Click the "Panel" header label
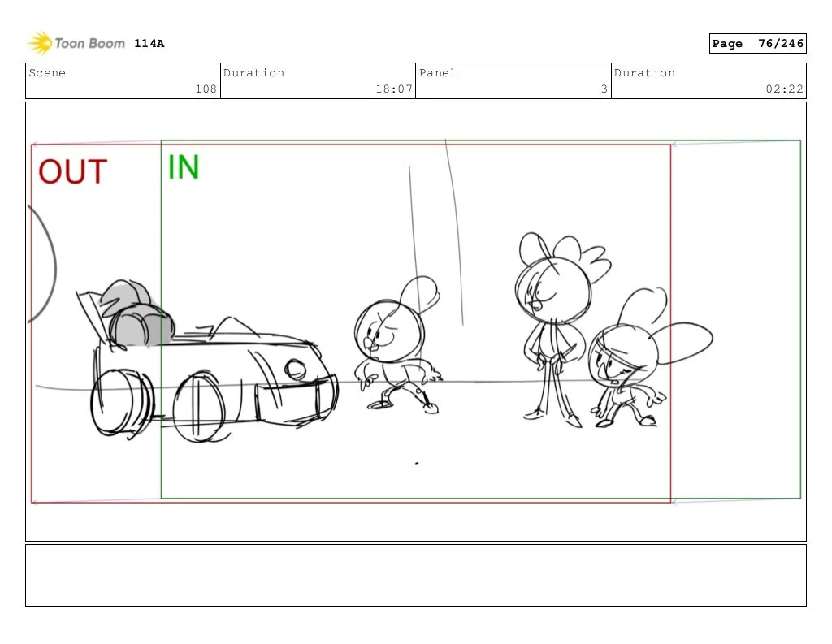This screenshot has width=832, height=644. 437,72
